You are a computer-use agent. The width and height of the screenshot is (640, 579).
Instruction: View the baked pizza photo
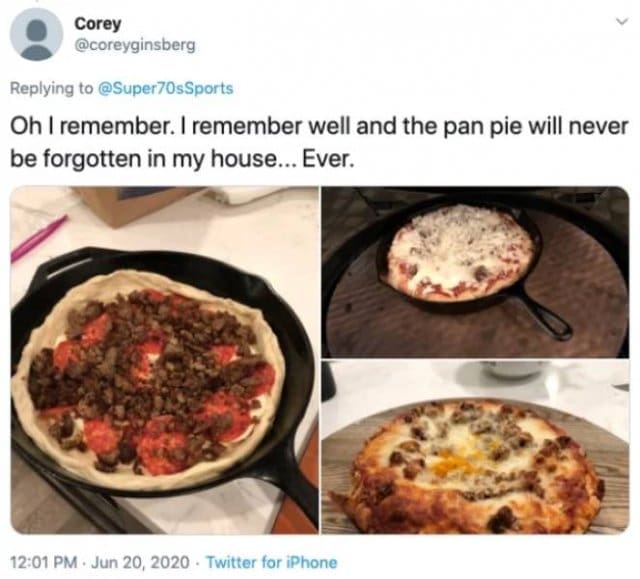(476, 447)
